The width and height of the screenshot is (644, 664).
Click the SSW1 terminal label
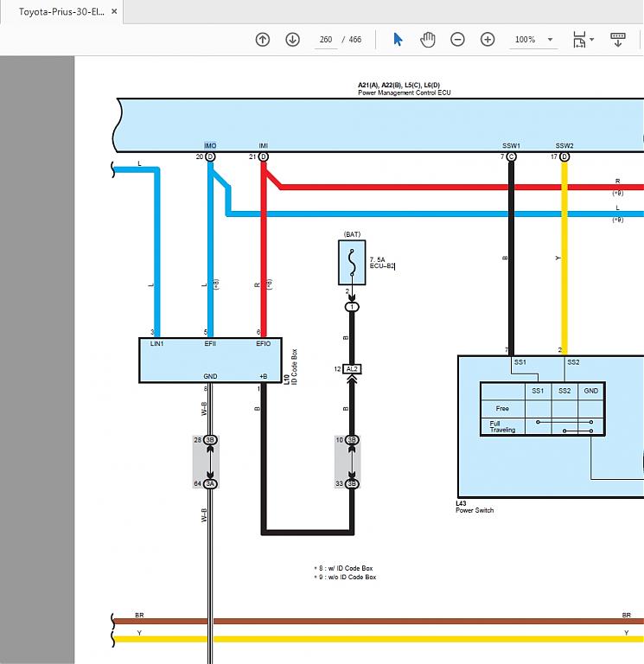511,145
